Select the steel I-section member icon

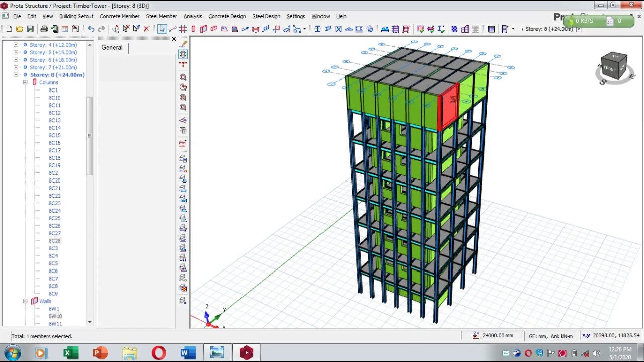(317, 29)
